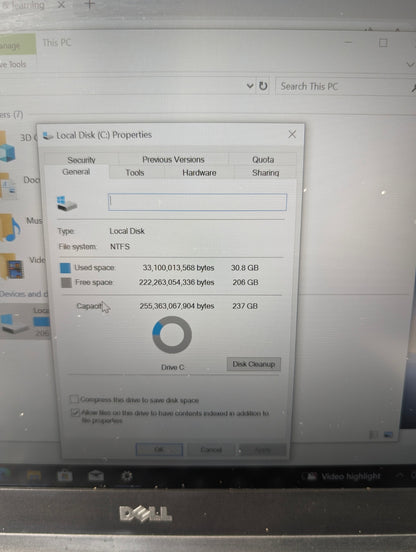Open the Music folder icon
416x552 pixels.
(10, 228)
